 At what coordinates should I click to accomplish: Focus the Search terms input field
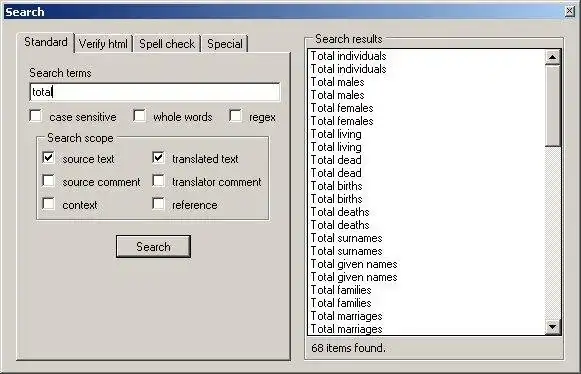tap(155, 92)
